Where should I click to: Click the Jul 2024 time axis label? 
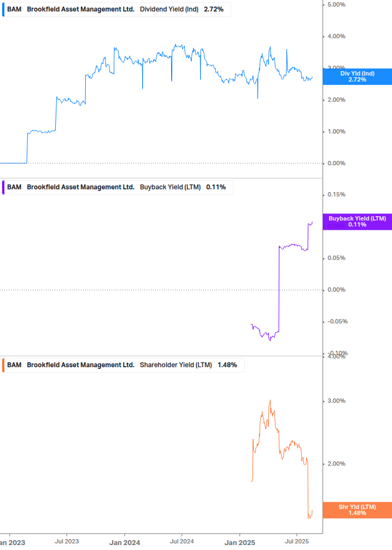(x=182, y=542)
